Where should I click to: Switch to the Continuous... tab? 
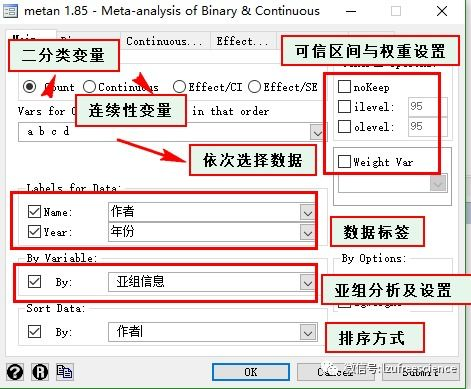click(164, 41)
